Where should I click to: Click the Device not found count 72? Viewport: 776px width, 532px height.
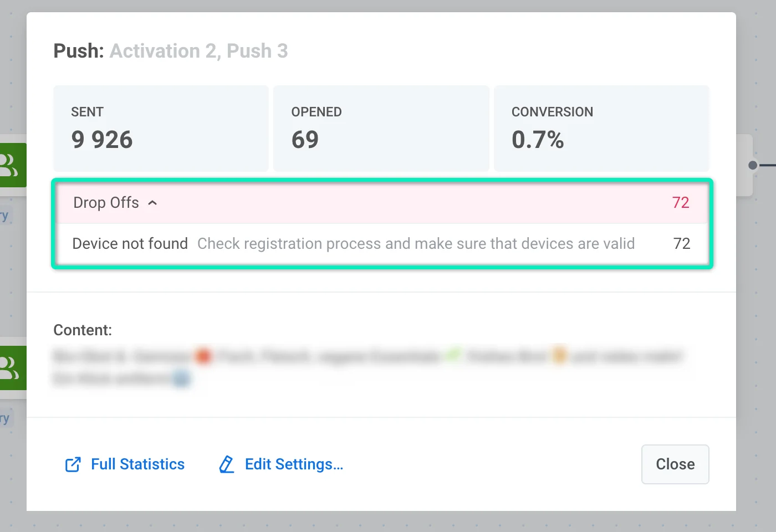pyautogui.click(x=681, y=244)
